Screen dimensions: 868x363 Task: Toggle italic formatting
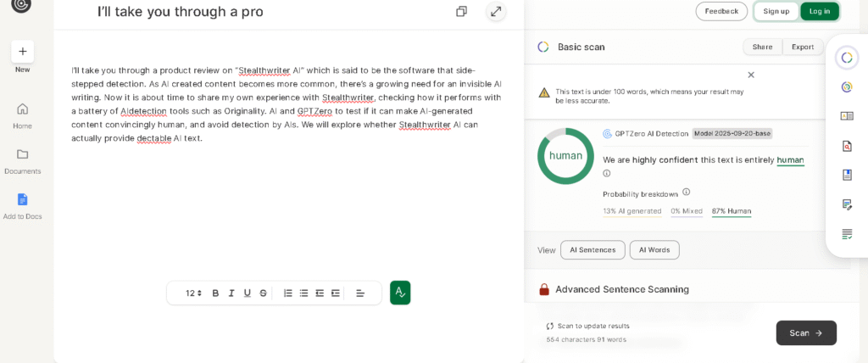[231, 293]
